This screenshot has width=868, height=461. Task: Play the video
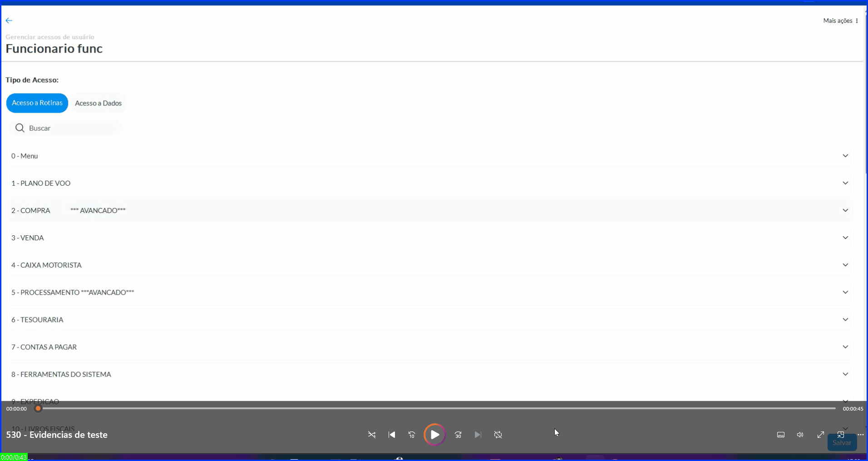434,435
